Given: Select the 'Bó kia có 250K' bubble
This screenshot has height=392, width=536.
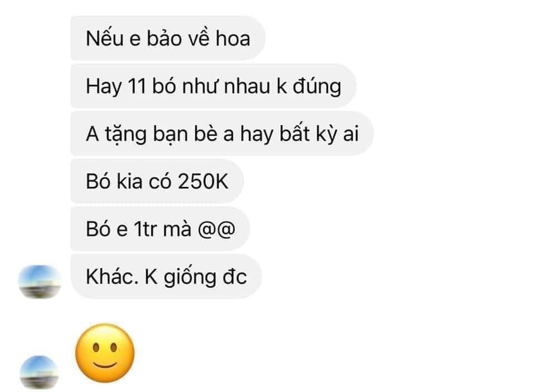Looking at the screenshot, I should point(157,181).
